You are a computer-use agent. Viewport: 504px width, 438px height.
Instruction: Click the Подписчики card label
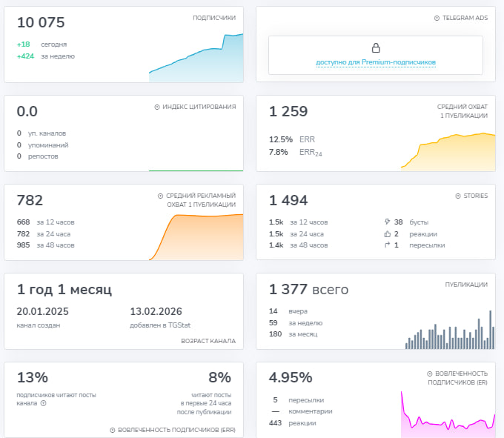(x=214, y=18)
